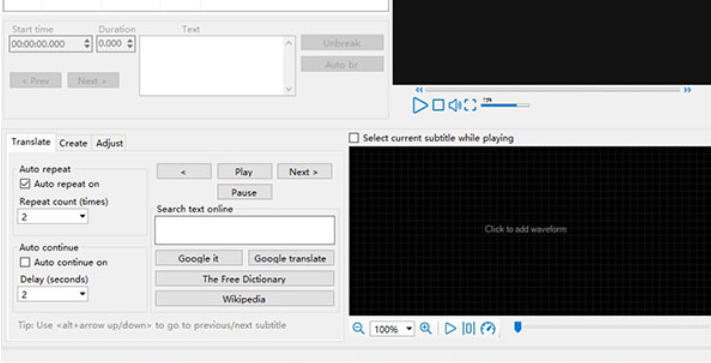Play the video with the play icon
Screen dimensions: 711x363
tap(420, 105)
